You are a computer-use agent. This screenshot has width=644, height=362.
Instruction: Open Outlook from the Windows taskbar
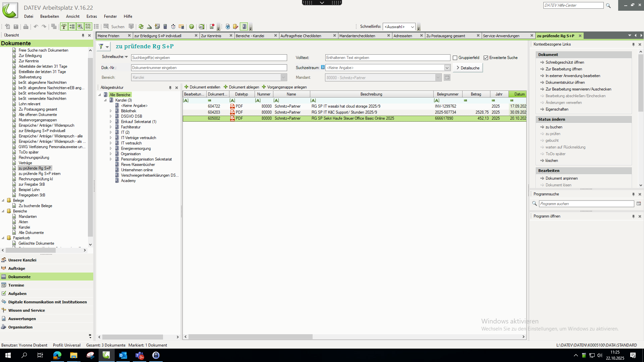[123, 355]
